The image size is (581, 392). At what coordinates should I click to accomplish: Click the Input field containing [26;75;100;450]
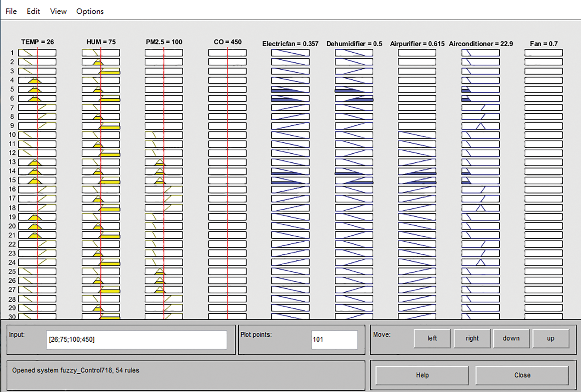tap(137, 340)
